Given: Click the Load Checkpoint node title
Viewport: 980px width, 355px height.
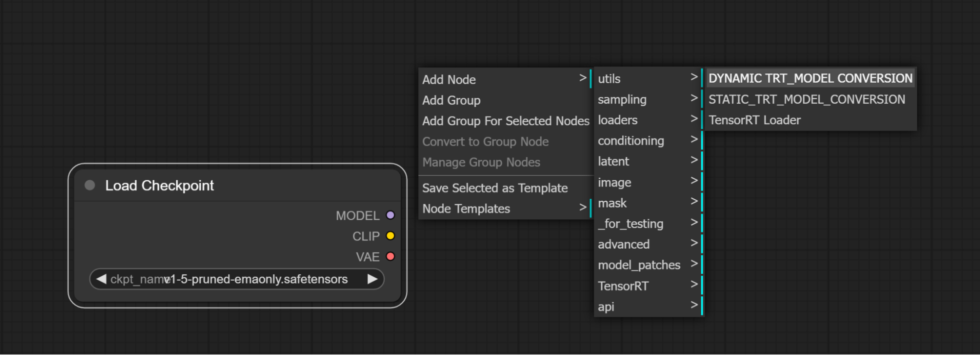Looking at the screenshot, I should (x=159, y=186).
